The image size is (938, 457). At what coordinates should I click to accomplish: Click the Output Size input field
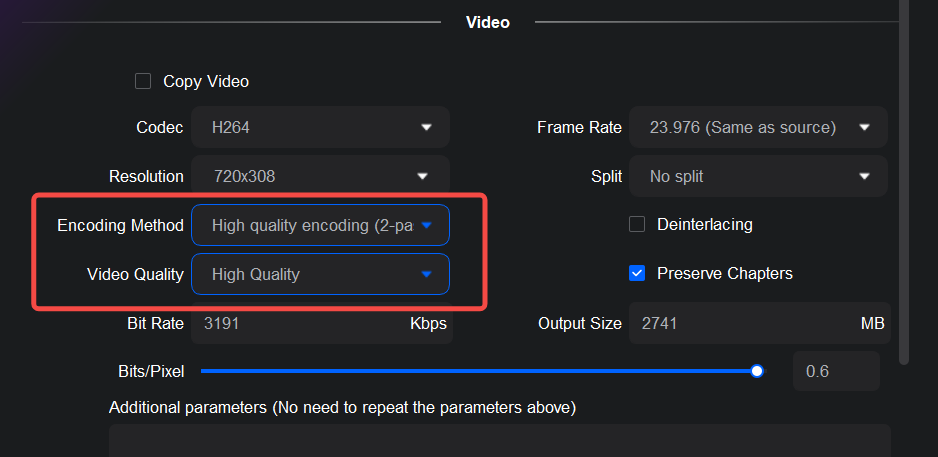click(740, 324)
